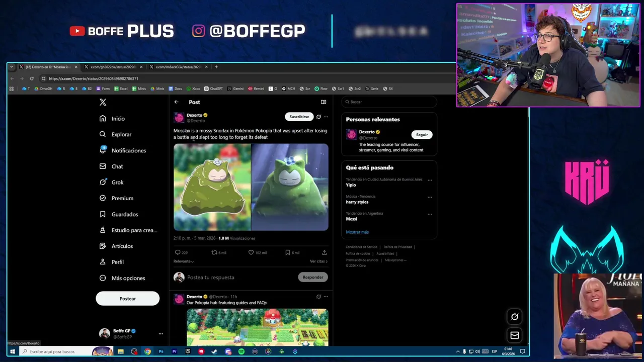Expand Más opciones in the sidebar
Image resolution: width=644 pixels, height=362 pixels.
coord(122,278)
